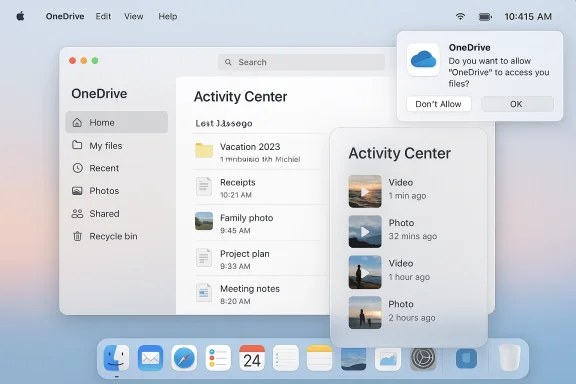Screen dimensions: 576x384
Task: Click the 8:20 AM timestamp
Action: 235,301
